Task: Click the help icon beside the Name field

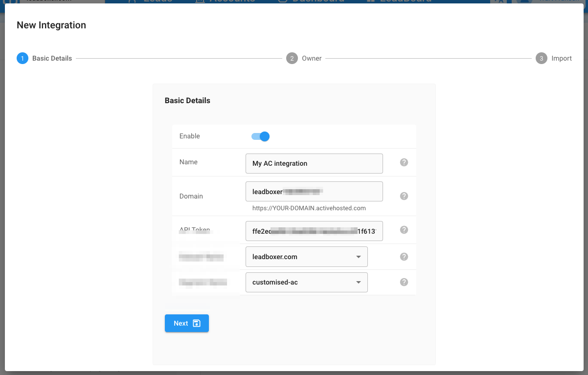Action: [x=404, y=162]
